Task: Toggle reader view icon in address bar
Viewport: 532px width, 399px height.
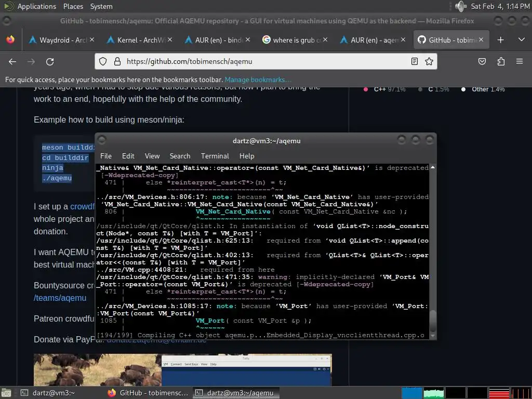Action: click(414, 61)
